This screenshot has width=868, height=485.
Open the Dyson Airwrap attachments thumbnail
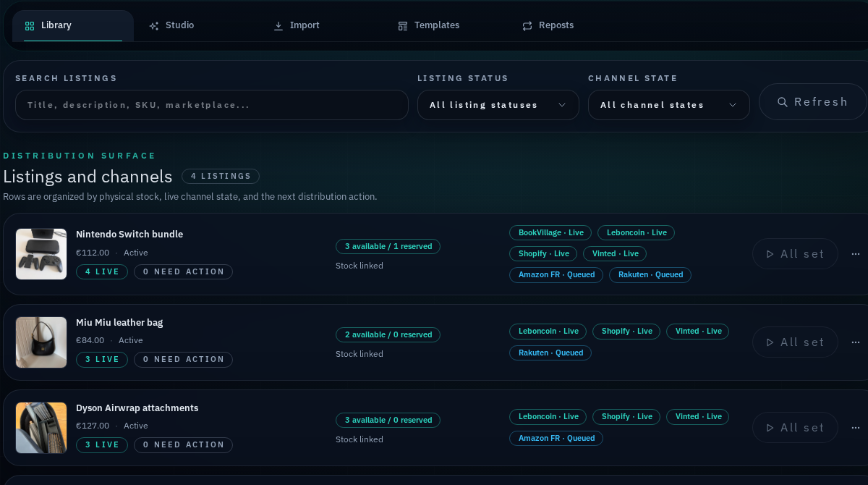pos(41,428)
